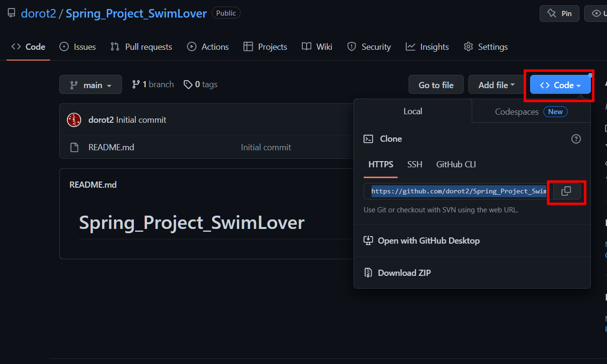Click the branch fork icon beside 1 branch

pos(137,84)
